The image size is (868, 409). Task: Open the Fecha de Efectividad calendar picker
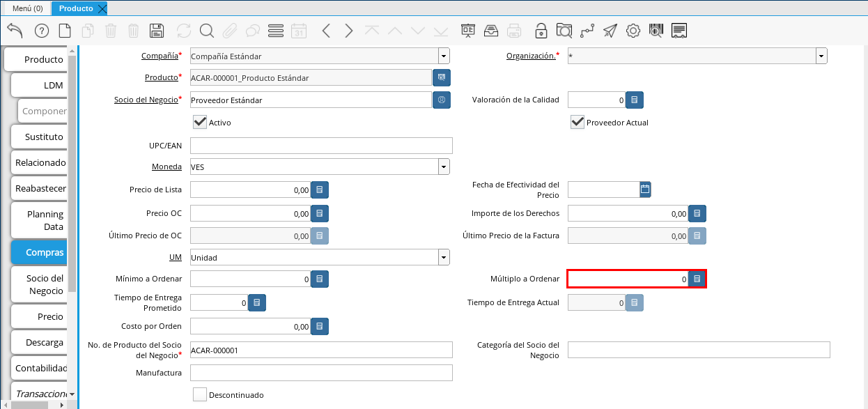pyautogui.click(x=645, y=189)
